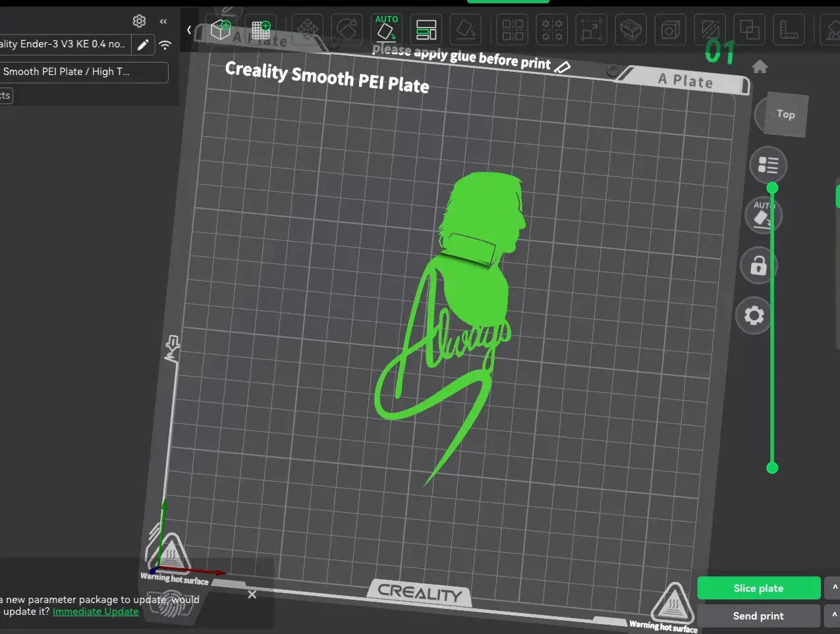Screen dimensions: 840x634
Task: Collapse left panel with double chevron
Action: 163,21
